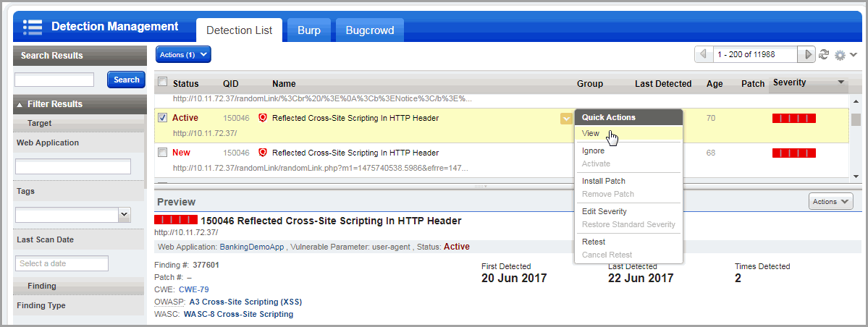The image size is (868, 327).
Task: Toggle the select-all header checkbox
Action: click(163, 82)
